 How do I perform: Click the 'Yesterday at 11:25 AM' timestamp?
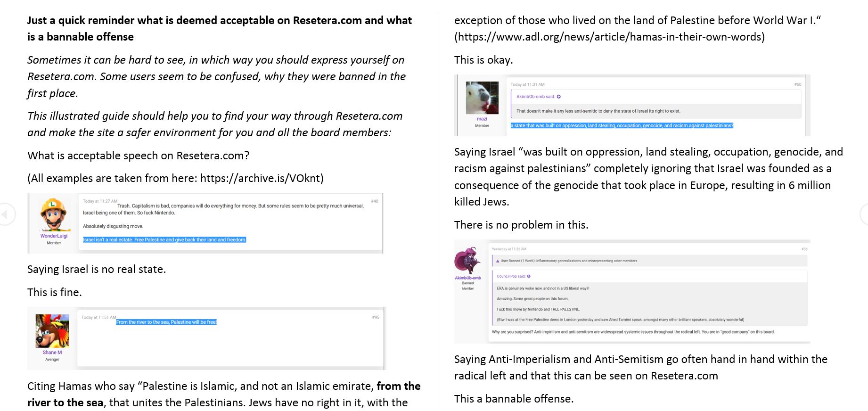pos(509,249)
